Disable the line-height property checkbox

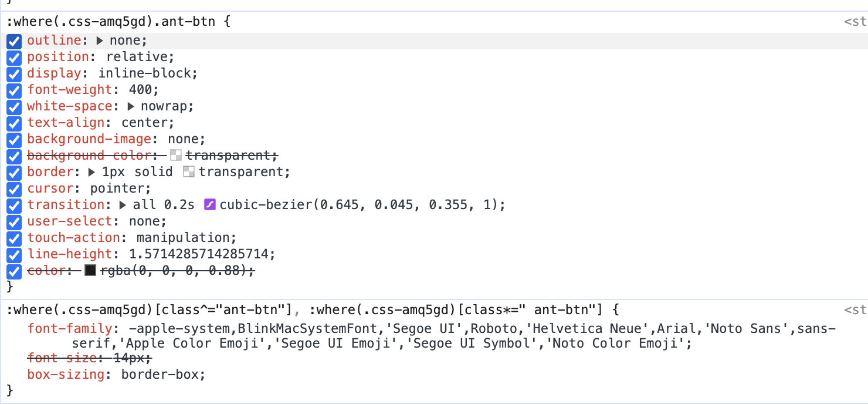click(x=15, y=255)
